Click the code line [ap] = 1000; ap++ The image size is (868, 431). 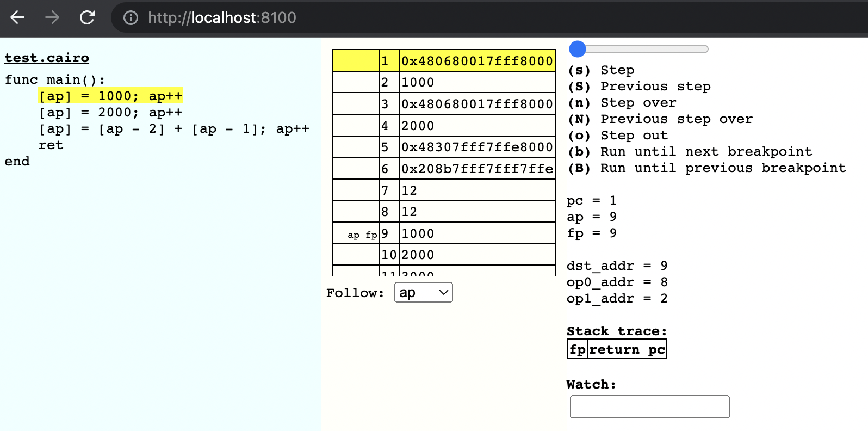pyautogui.click(x=110, y=96)
